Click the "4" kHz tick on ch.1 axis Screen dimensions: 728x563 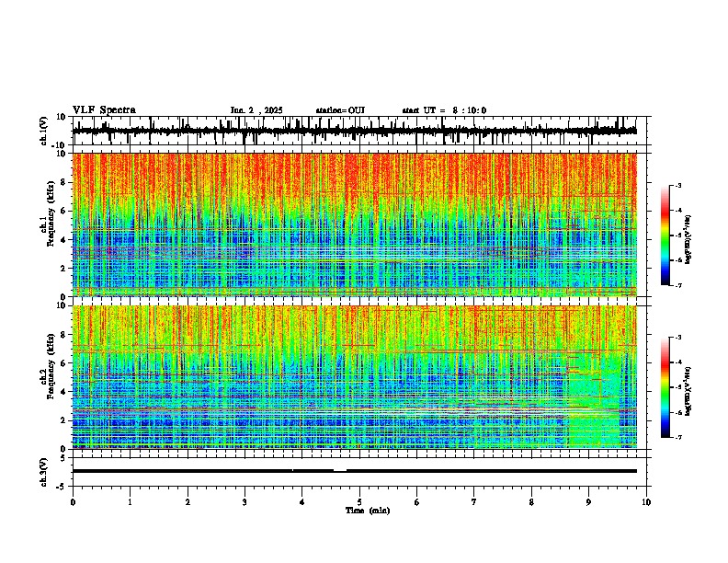point(64,240)
